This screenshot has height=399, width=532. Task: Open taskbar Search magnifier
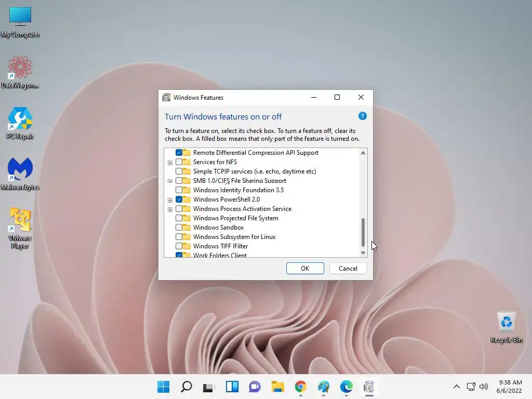pos(187,387)
